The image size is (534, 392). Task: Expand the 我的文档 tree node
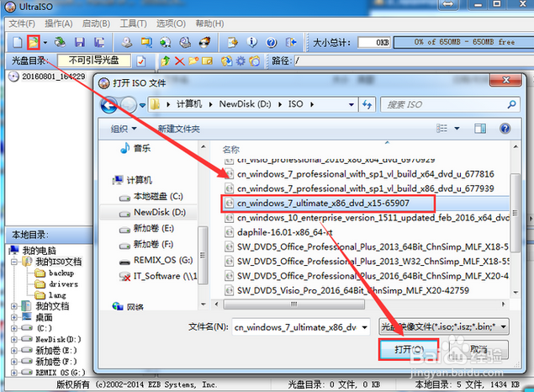pos(14,306)
